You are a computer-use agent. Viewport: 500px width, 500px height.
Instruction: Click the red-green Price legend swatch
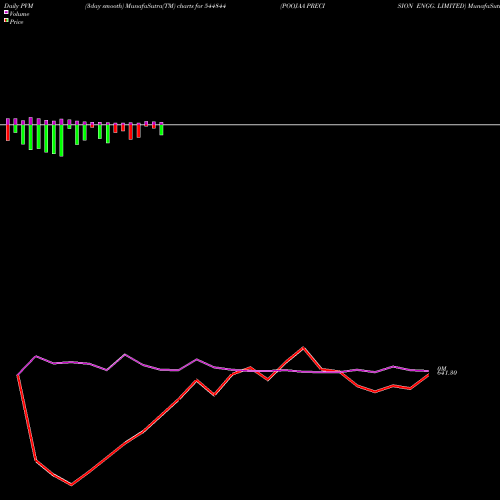point(6,20)
